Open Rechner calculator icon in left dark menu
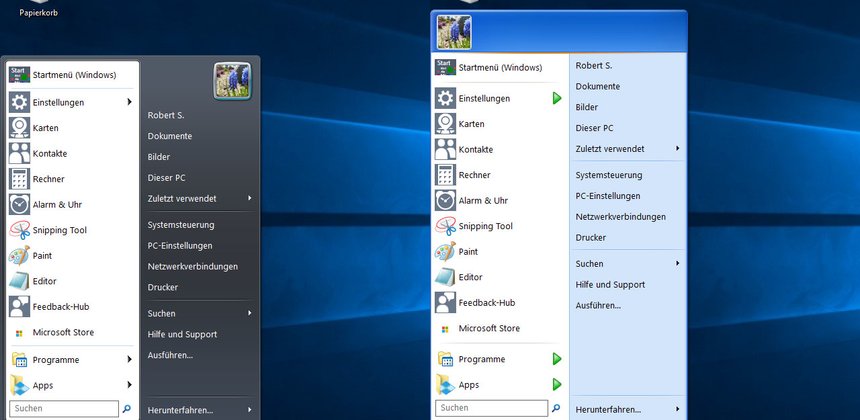 pyautogui.click(x=19, y=179)
